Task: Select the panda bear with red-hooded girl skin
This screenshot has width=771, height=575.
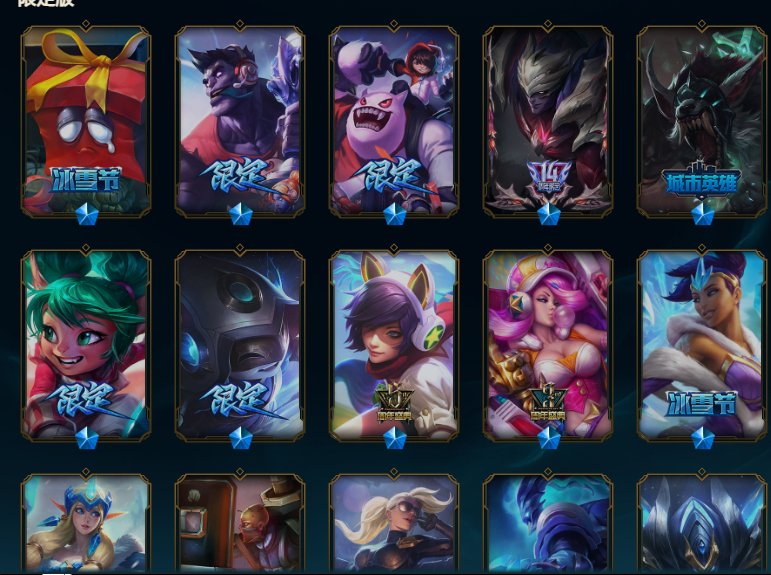Action: click(394, 121)
